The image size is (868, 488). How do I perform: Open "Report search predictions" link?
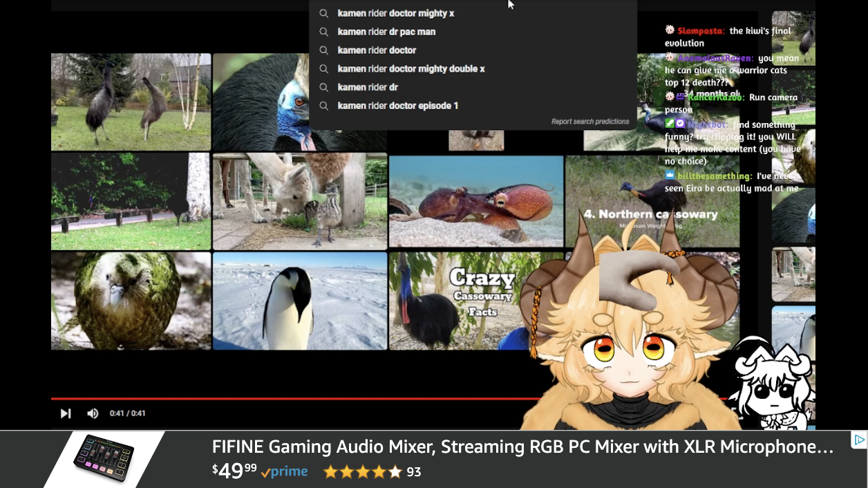[x=590, y=122]
